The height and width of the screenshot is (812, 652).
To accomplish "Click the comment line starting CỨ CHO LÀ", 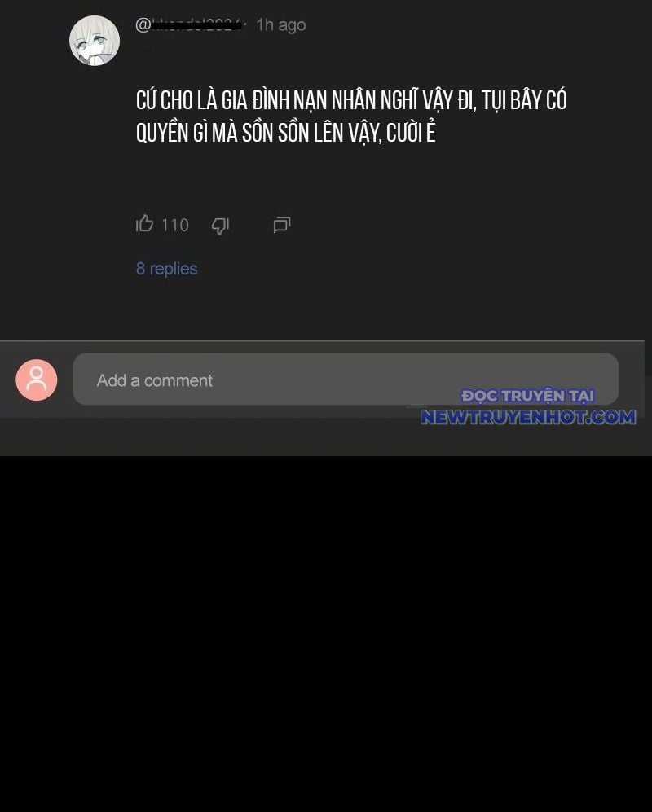I will pyautogui.click(x=351, y=101).
